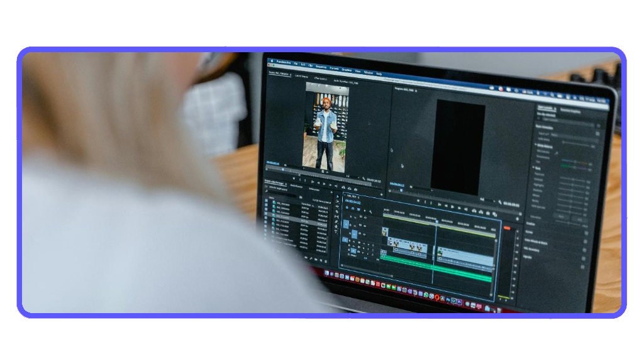Click the WhatsApp icon in the Dock
644x337 pixels.
pyautogui.click(x=426, y=294)
